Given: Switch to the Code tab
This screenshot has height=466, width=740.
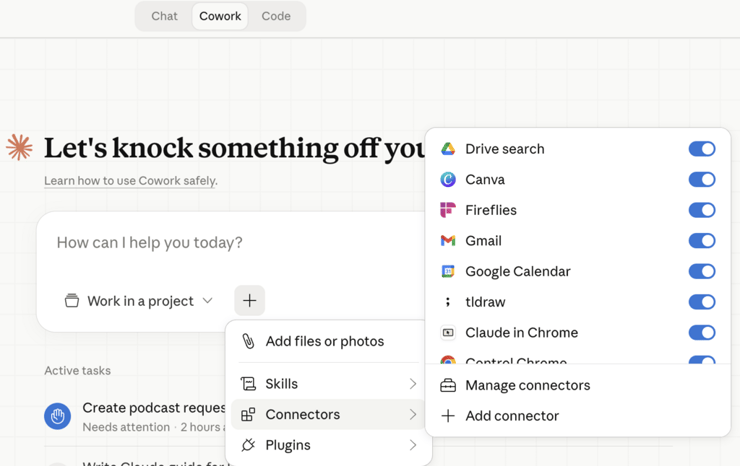Looking at the screenshot, I should coord(276,16).
